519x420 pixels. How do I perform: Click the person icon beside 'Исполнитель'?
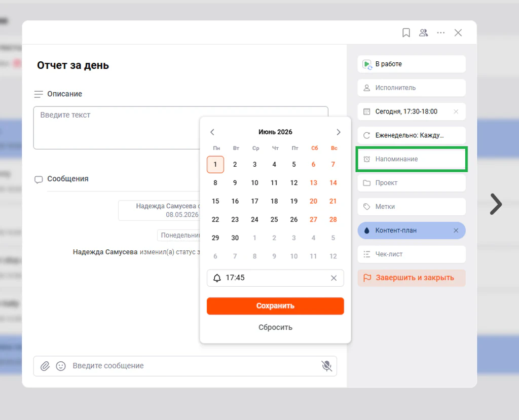tap(367, 88)
